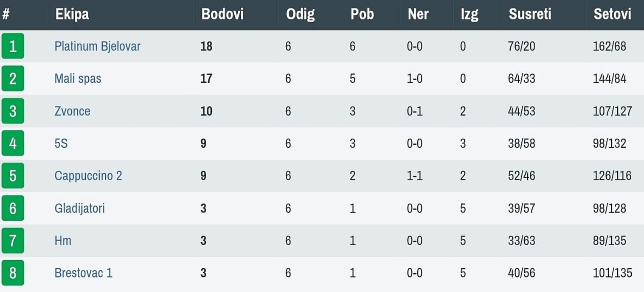The width and height of the screenshot is (644, 292).
Task: Open the Mali spas team page
Action: 78,79
